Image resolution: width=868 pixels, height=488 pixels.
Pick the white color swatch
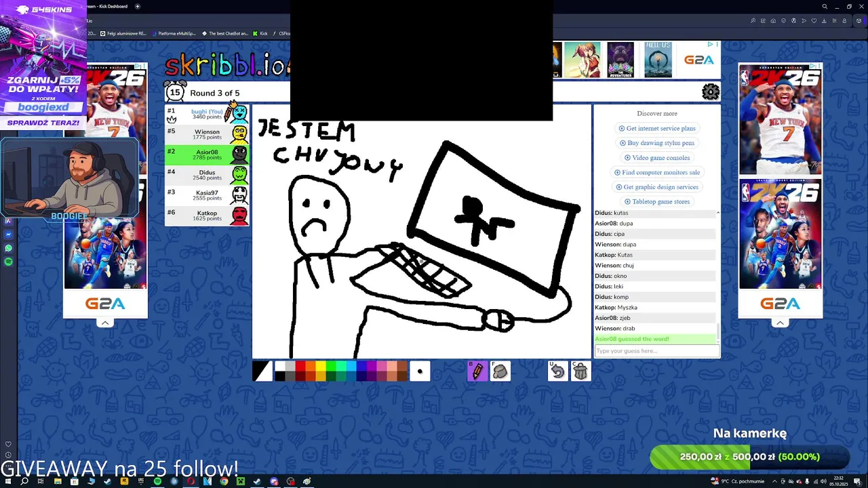point(279,366)
